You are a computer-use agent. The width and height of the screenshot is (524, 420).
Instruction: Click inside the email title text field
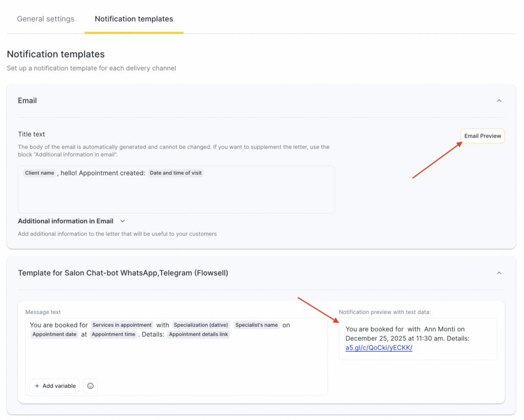pyautogui.click(x=176, y=197)
